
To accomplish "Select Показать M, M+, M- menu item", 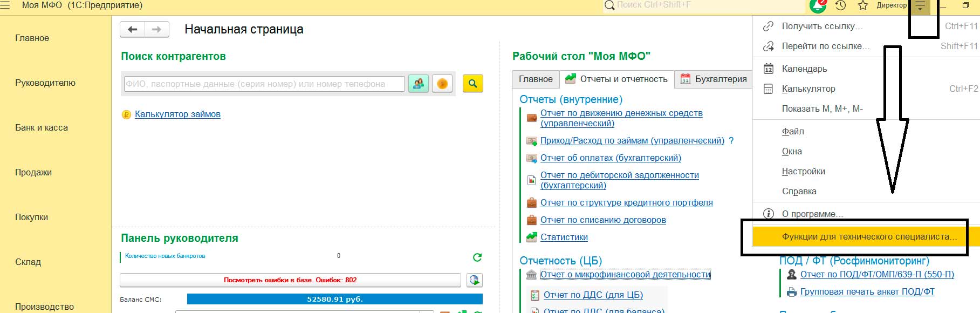I will 866,108.
